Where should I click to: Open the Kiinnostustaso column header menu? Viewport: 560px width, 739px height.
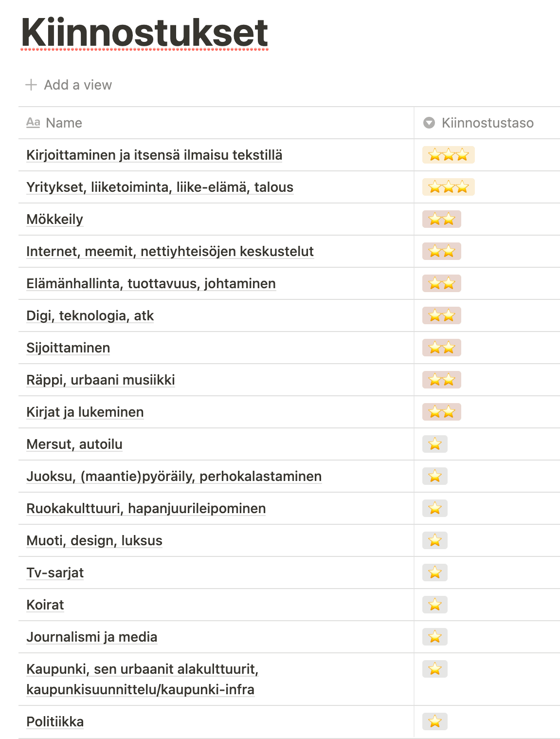[x=487, y=123]
